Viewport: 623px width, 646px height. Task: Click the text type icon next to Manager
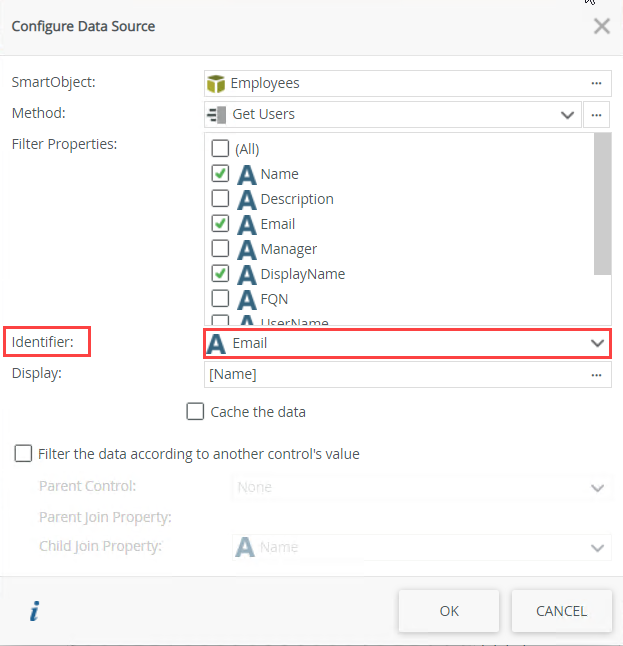(x=247, y=250)
